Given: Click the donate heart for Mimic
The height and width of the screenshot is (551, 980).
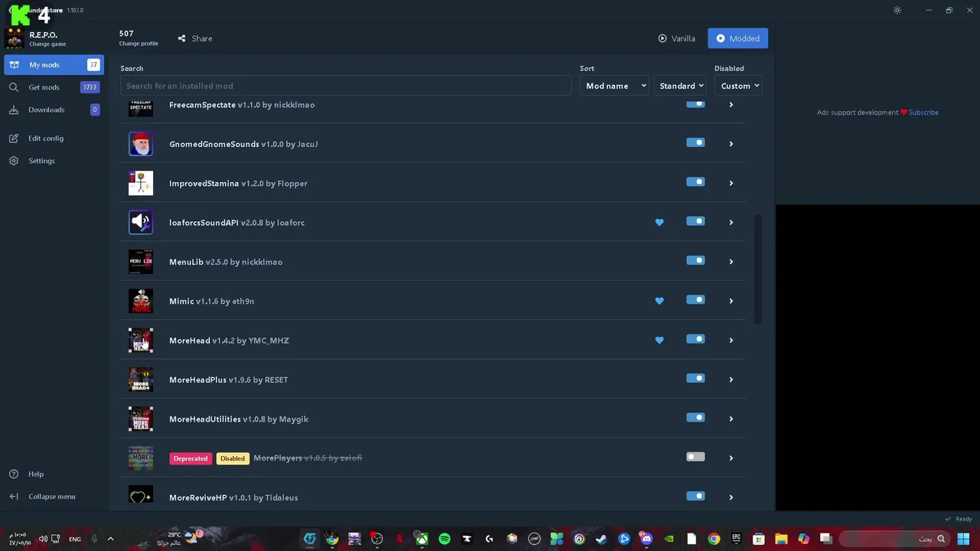Looking at the screenshot, I should [x=659, y=301].
